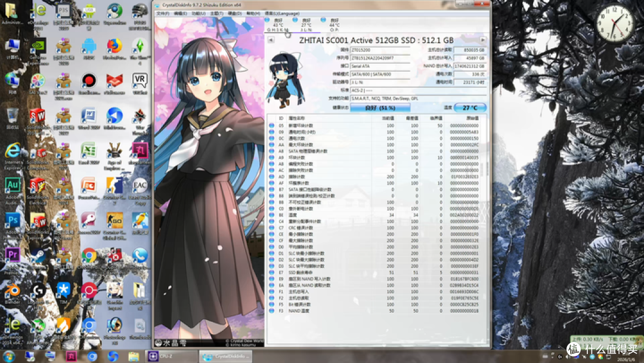The width and height of the screenshot is (644, 363).
Task: Open the Excel 2007 desktop shortcut
Action: coord(89,154)
